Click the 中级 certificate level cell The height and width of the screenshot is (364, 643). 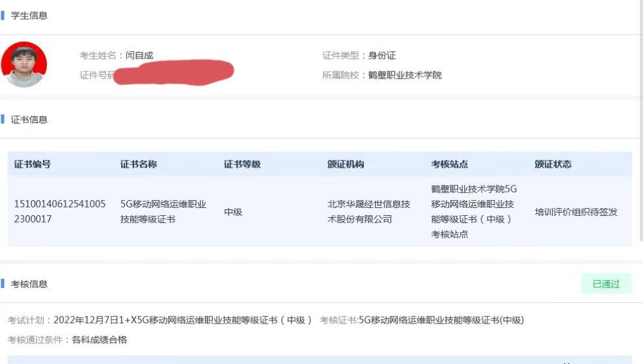click(233, 212)
